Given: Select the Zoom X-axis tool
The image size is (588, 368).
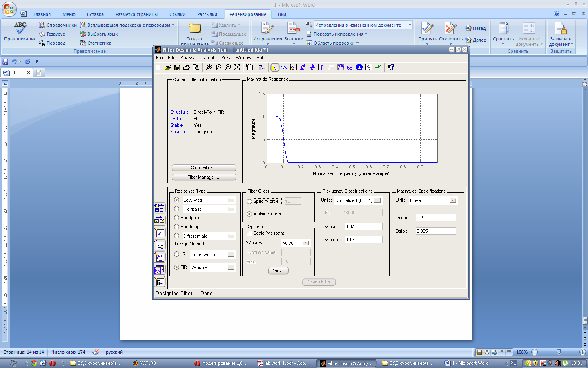Looking at the screenshot, I should (218, 67).
